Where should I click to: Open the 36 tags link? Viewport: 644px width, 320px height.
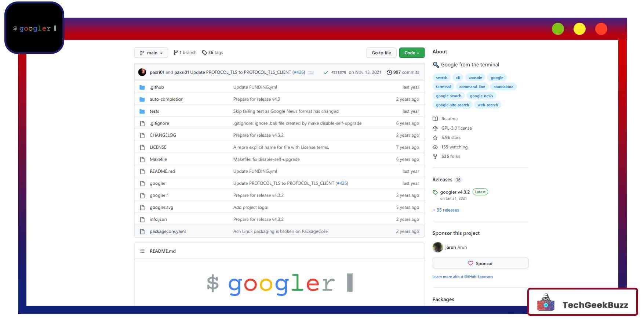212,53
